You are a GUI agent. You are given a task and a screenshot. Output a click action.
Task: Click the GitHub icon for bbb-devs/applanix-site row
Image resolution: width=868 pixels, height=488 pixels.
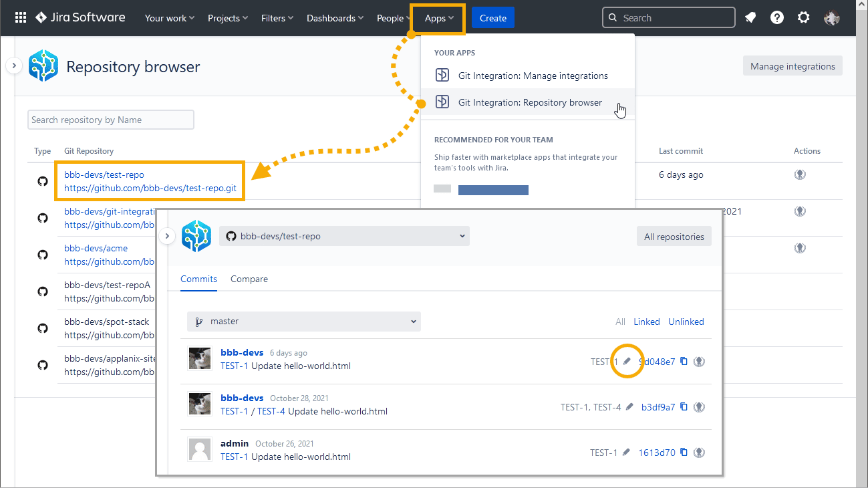43,365
